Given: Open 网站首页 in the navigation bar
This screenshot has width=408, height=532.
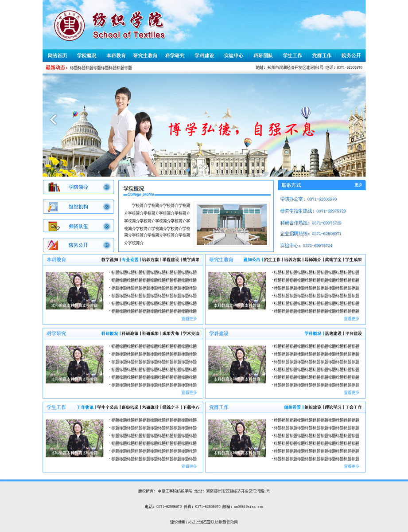Looking at the screenshot, I should point(57,56).
